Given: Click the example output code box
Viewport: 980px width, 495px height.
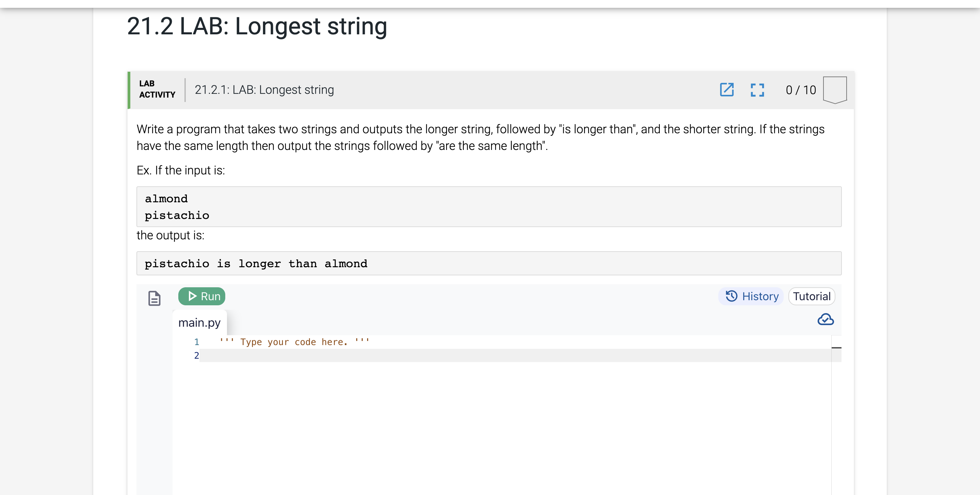Looking at the screenshot, I should coord(489,263).
